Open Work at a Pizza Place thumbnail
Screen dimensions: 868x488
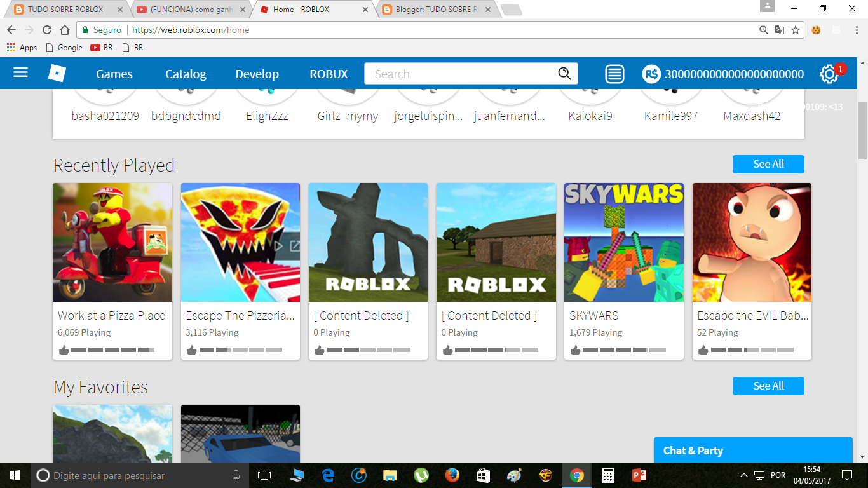(x=112, y=242)
